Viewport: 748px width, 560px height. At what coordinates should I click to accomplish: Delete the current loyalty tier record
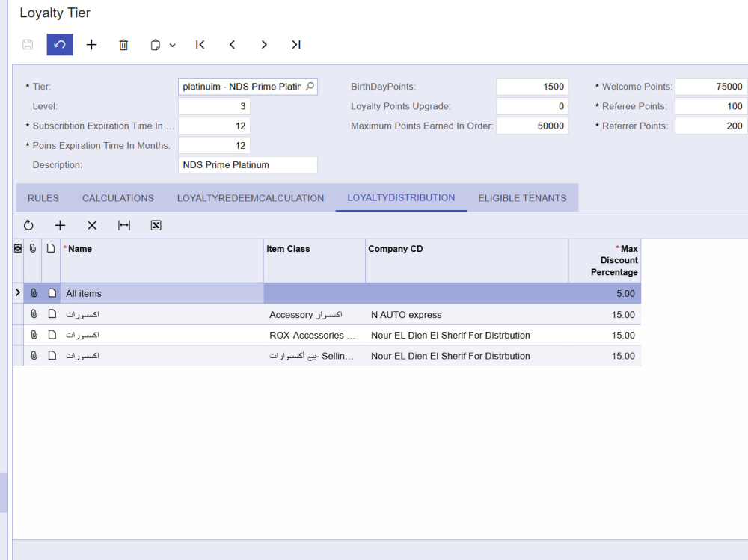pos(123,45)
